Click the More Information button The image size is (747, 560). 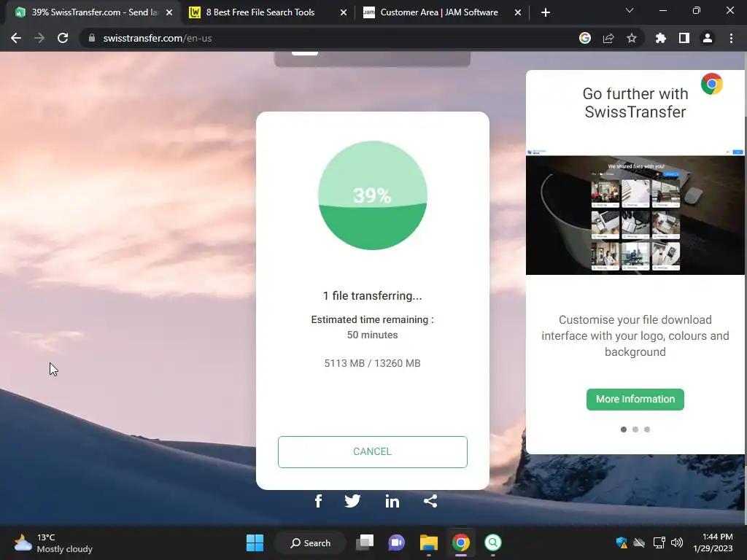pyautogui.click(x=635, y=399)
